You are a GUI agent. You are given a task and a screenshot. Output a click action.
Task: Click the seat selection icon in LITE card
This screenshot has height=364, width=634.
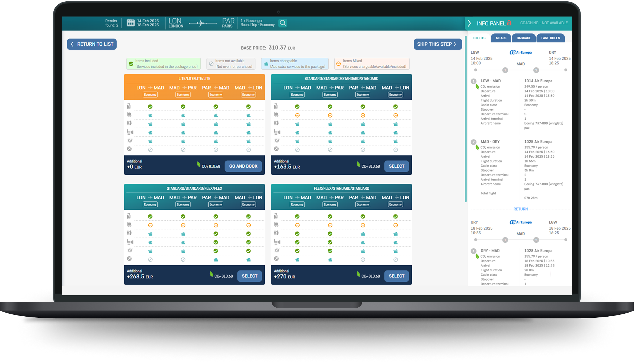130,132
